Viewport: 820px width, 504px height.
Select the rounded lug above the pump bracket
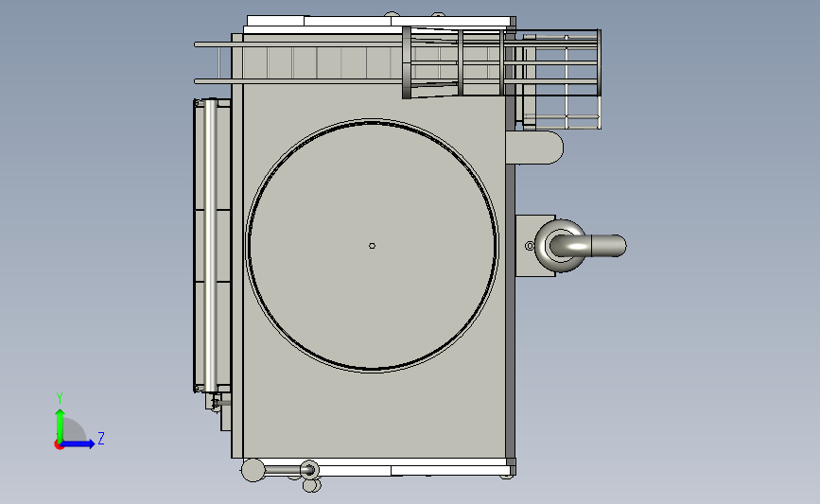534,148
